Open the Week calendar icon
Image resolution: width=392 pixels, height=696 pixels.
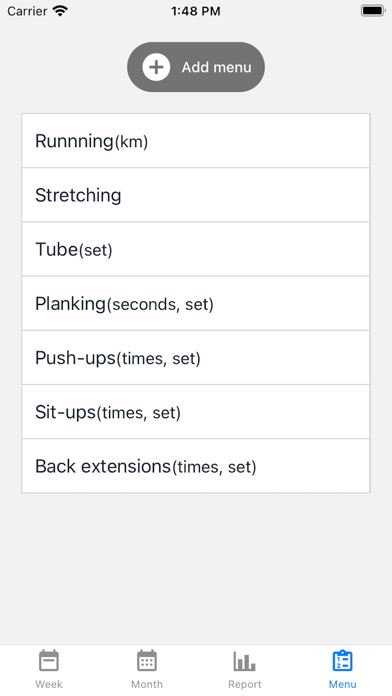pyautogui.click(x=49, y=661)
